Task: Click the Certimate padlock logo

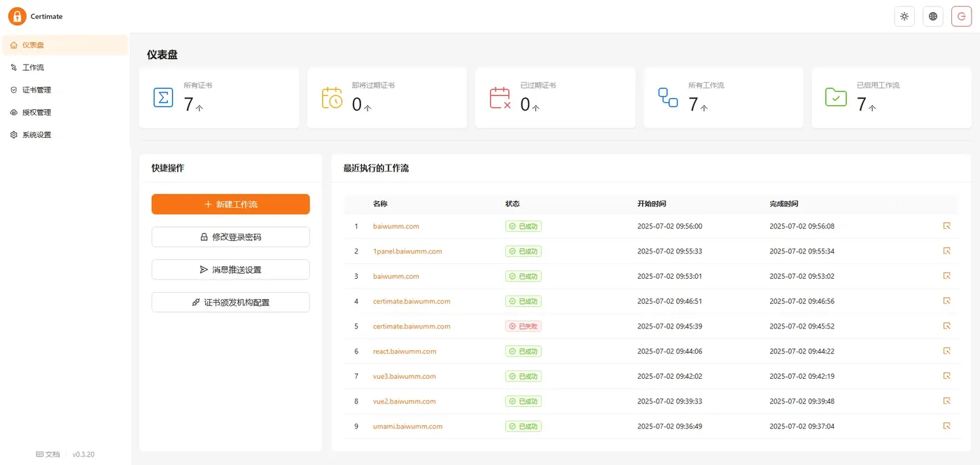Action: (x=17, y=16)
